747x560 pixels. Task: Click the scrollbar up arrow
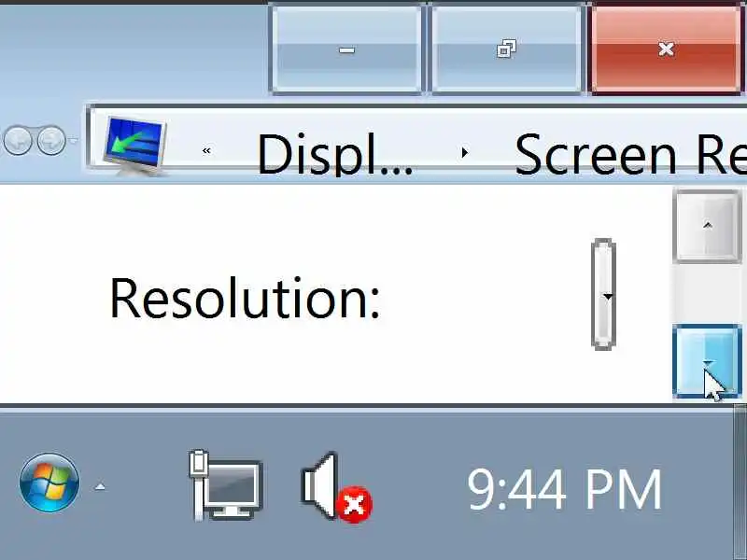[708, 226]
